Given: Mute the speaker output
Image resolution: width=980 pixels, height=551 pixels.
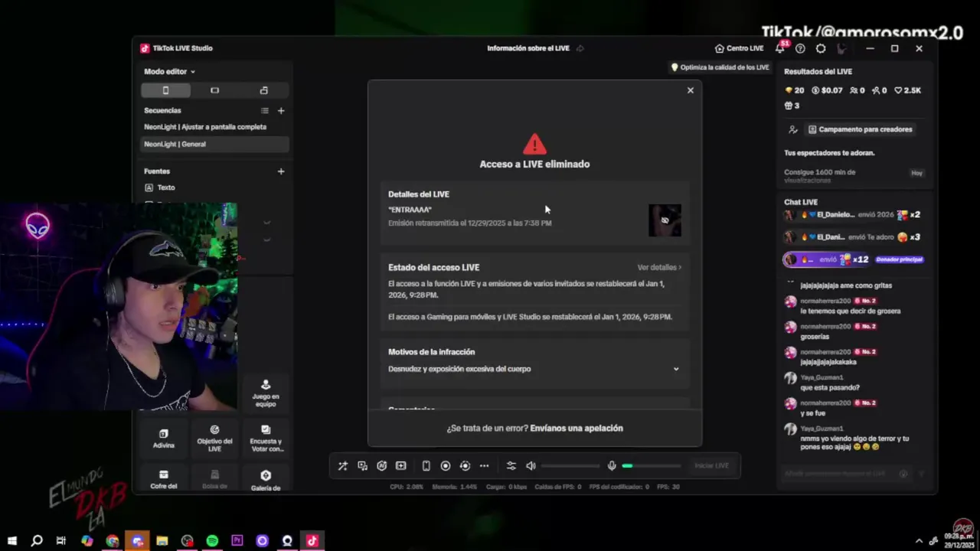Looking at the screenshot, I should [531, 465].
